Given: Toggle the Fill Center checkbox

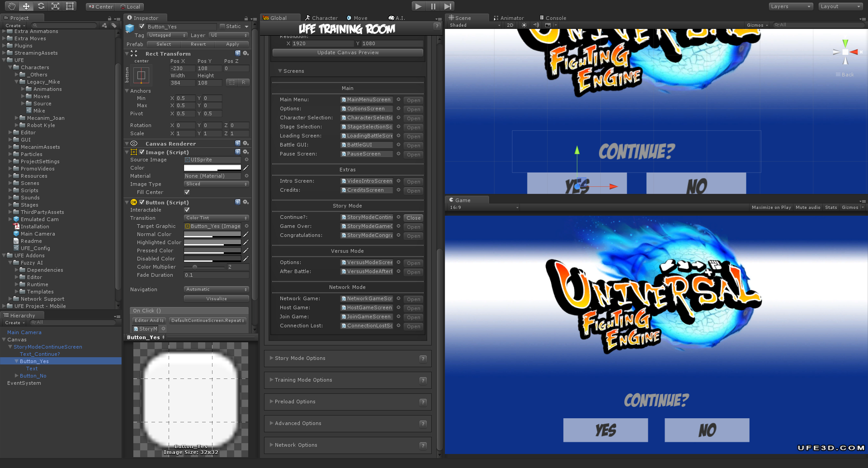Looking at the screenshot, I should pos(187,192).
